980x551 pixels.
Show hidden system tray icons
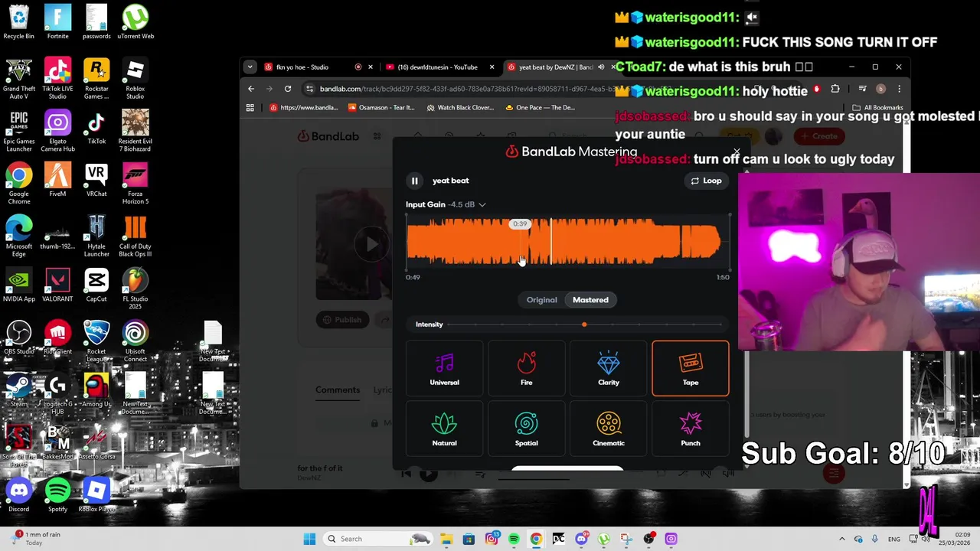pos(842,539)
